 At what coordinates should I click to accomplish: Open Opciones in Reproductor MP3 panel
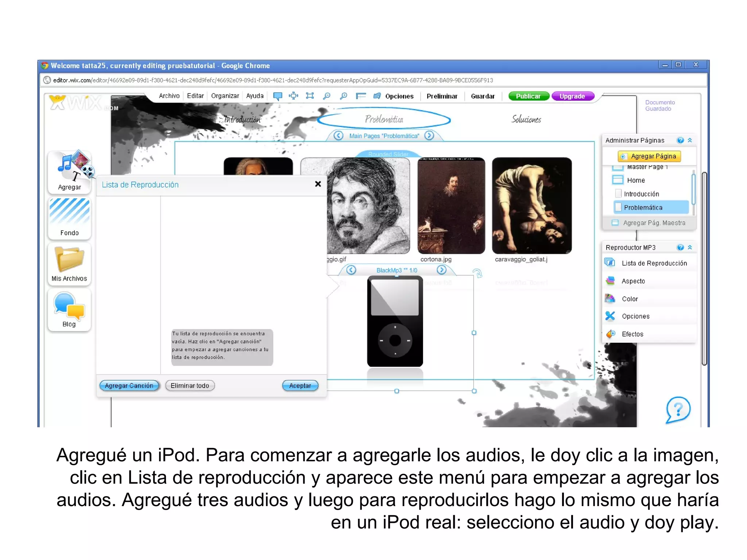pyautogui.click(x=649, y=316)
